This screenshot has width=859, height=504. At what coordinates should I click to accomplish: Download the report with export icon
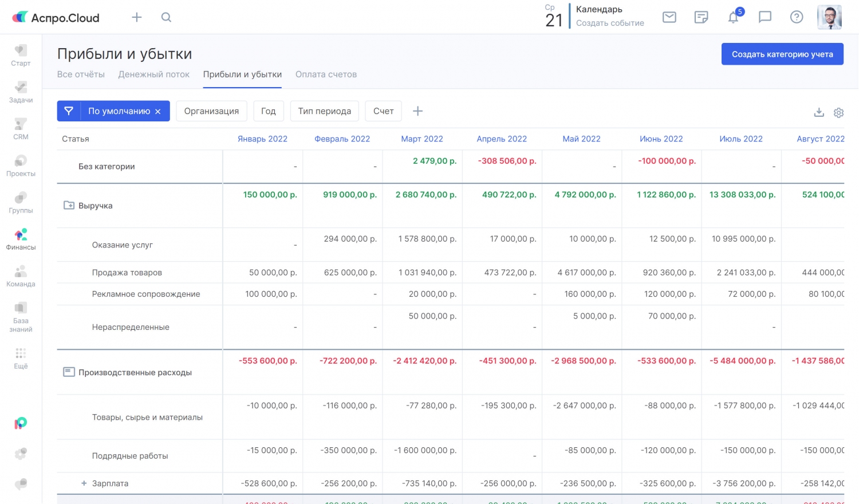[819, 112]
